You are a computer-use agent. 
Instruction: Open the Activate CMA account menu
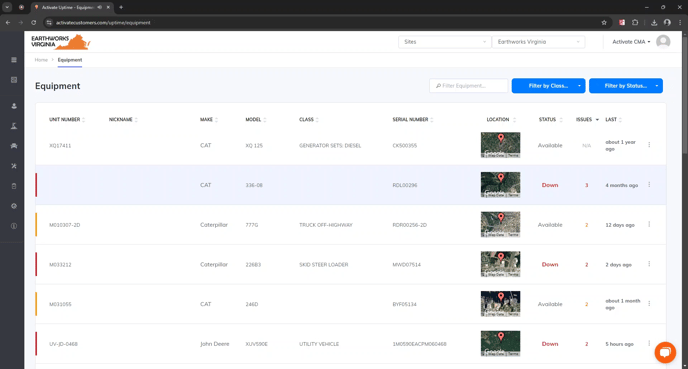pyautogui.click(x=631, y=42)
